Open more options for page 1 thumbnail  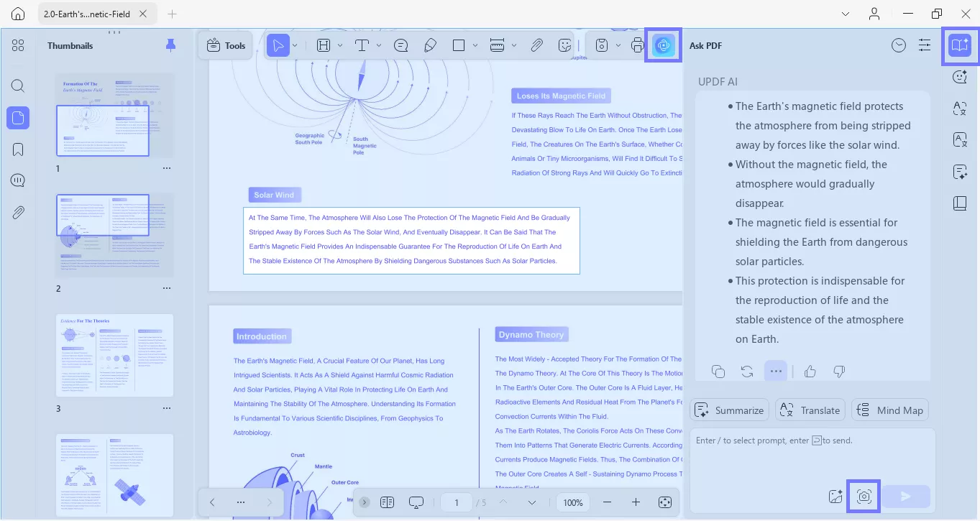click(x=167, y=168)
